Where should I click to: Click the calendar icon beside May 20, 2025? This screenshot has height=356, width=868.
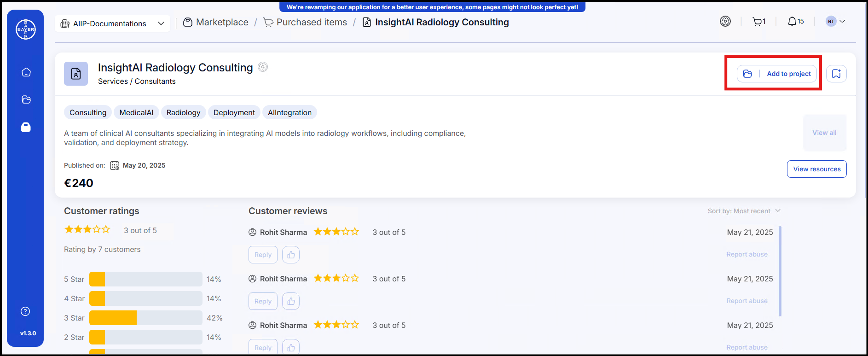tap(115, 165)
